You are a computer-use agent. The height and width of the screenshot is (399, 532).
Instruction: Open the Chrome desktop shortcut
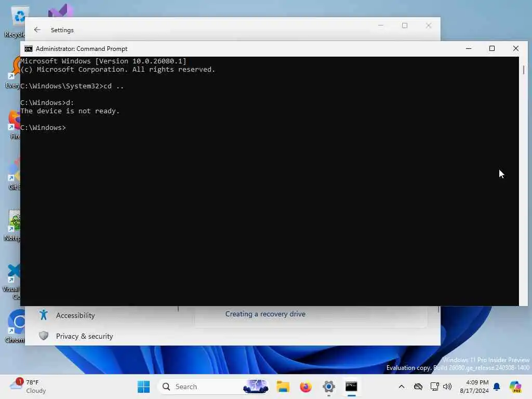[x=15, y=326]
